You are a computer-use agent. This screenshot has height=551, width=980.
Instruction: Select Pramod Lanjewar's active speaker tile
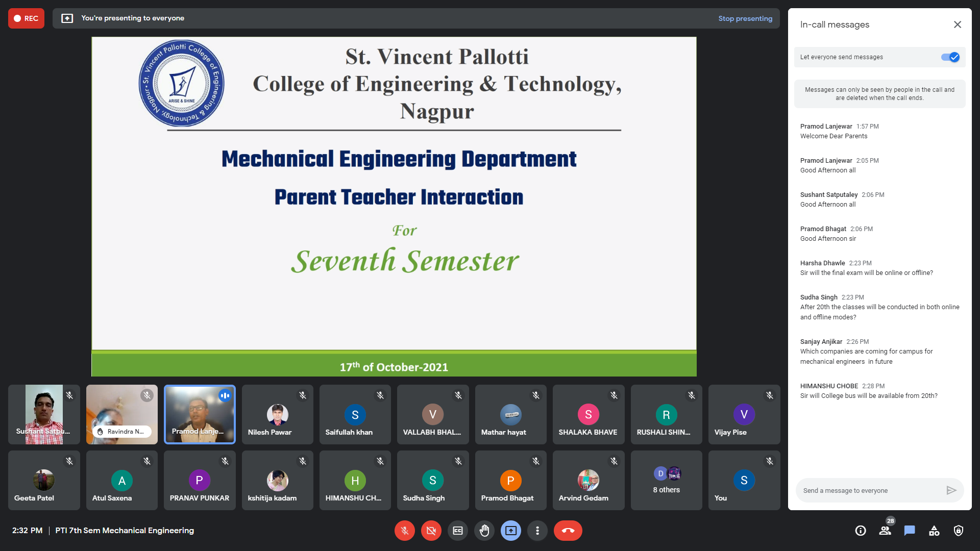[200, 414]
